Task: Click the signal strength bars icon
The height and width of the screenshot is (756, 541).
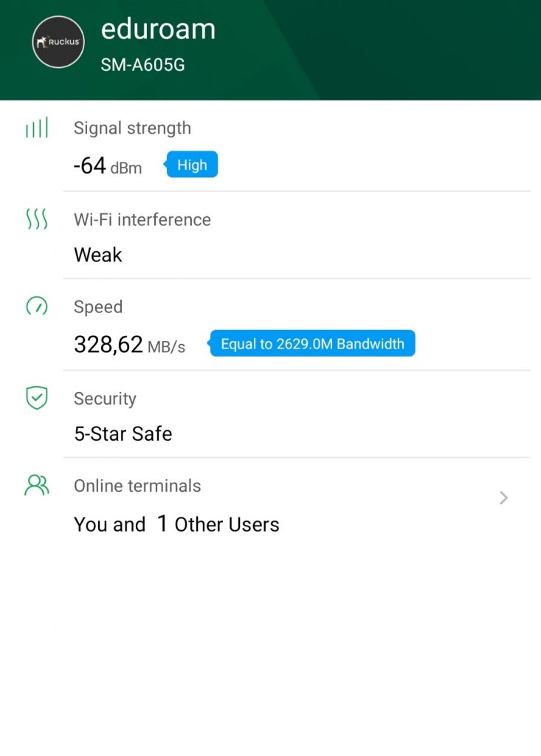Action: (37, 128)
